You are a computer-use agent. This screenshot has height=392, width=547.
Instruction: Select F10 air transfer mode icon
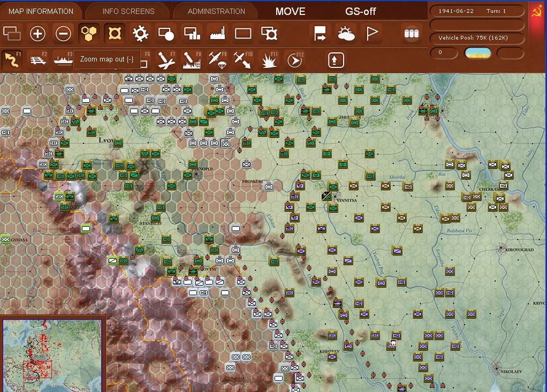pyautogui.click(x=243, y=60)
